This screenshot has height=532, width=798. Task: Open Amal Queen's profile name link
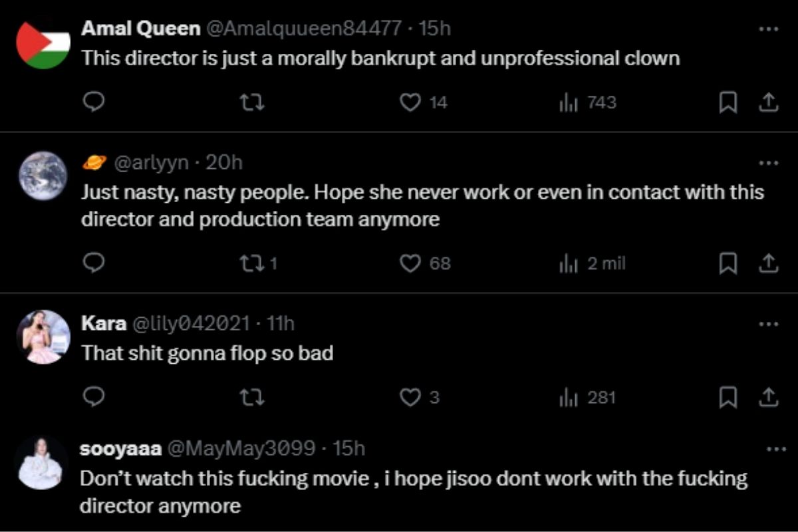[140, 29]
